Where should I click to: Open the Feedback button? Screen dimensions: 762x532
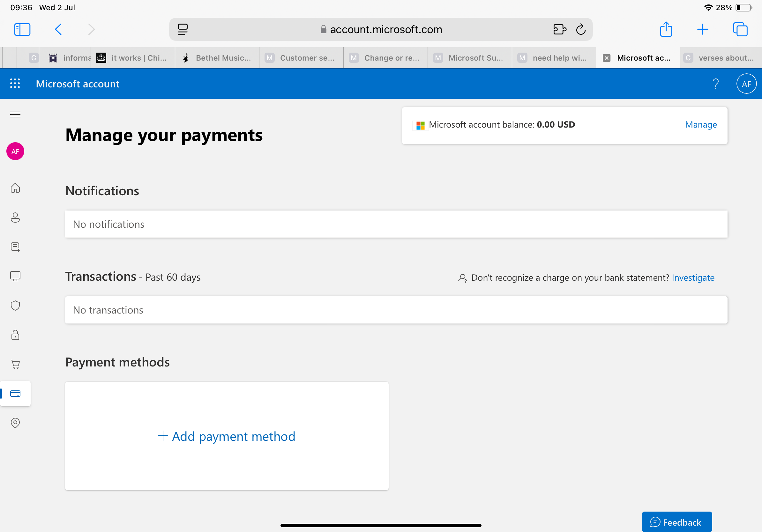[x=677, y=522]
